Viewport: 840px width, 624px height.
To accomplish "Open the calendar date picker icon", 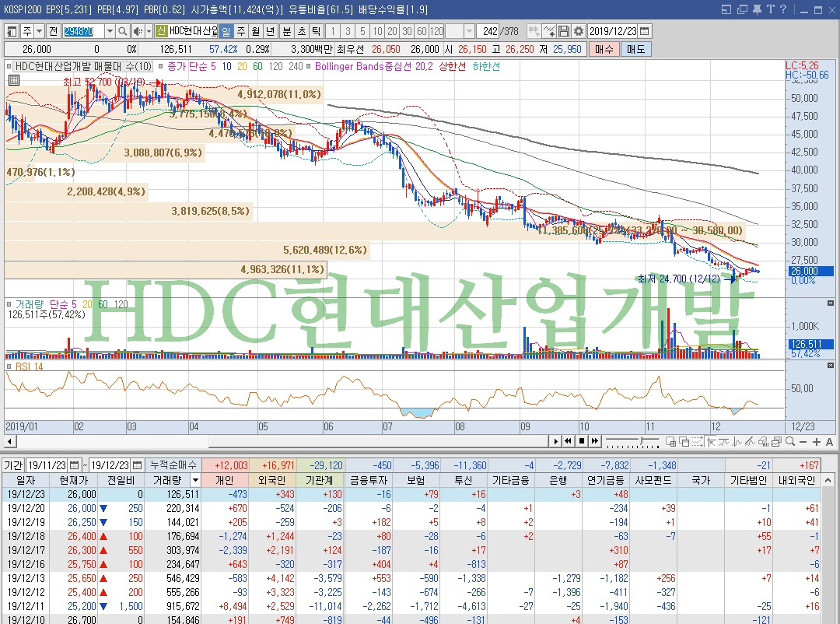I will tap(645, 31).
